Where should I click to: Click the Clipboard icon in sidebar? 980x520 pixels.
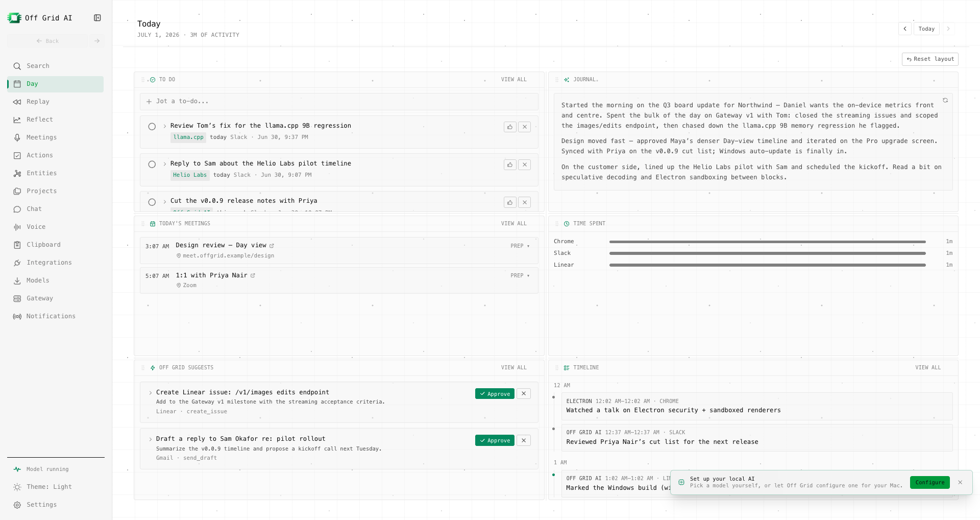tap(17, 245)
